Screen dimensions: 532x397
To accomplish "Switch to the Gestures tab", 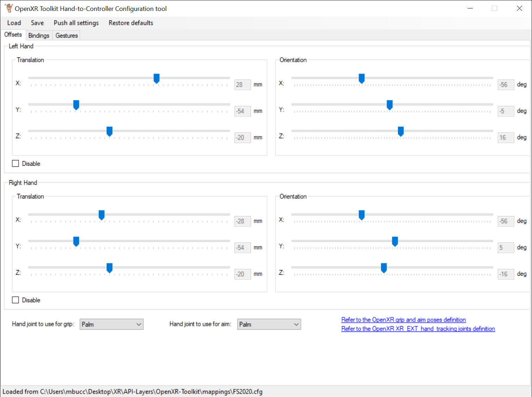I will [x=66, y=35].
